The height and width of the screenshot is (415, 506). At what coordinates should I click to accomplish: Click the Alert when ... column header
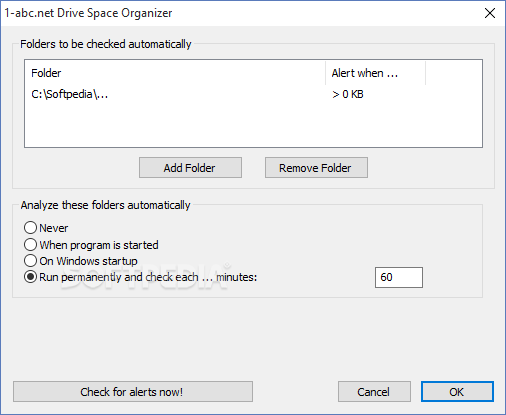click(375, 73)
